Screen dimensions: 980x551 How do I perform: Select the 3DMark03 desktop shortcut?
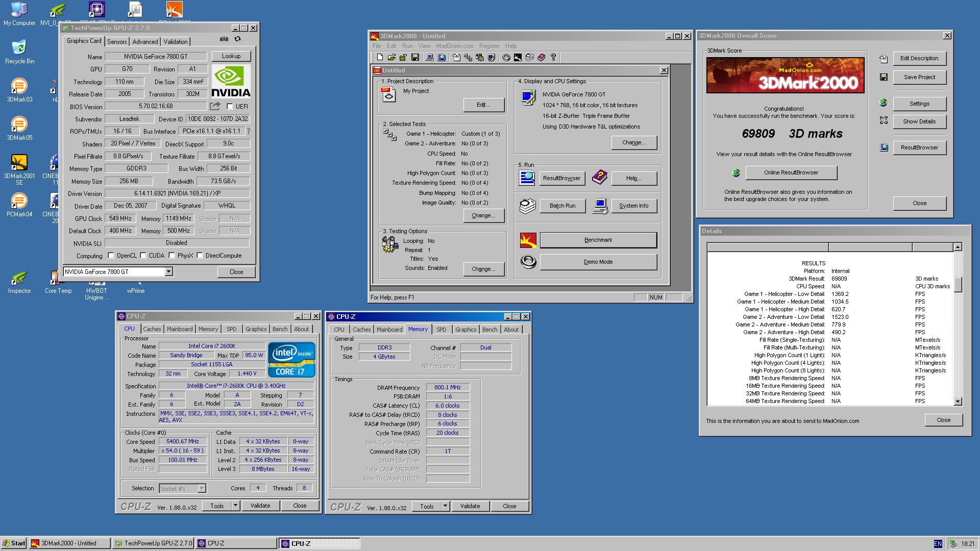coord(19,90)
